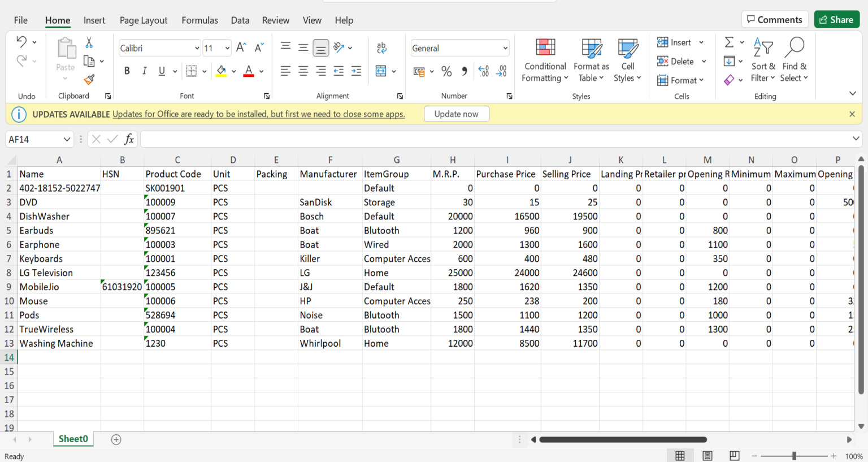Toggle Align Right
Screen dimensions: 868x462
click(321, 71)
